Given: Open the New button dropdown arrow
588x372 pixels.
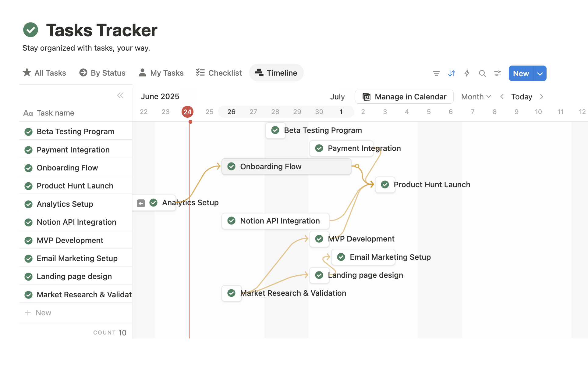Looking at the screenshot, I should (540, 73).
